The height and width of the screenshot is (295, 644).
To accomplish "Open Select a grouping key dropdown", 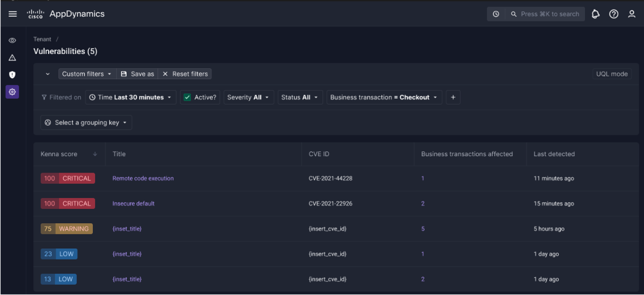I will (86, 123).
